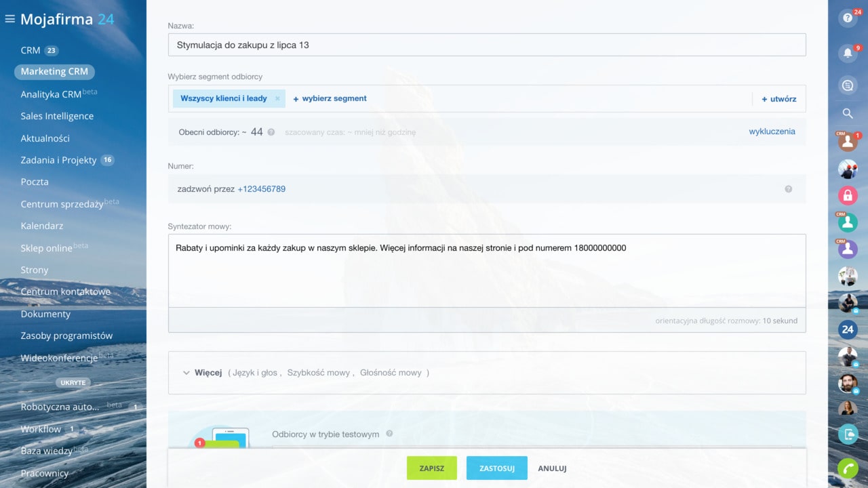
Task: Open Marketing CRM in the sidebar
Action: tap(54, 71)
